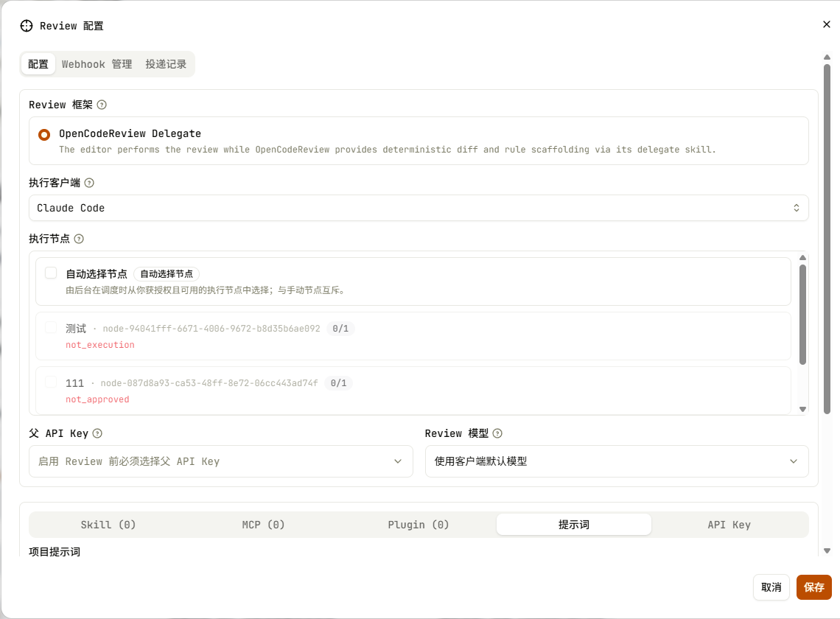
Task: Switch to the Webhook 管理 tab
Action: 97,64
